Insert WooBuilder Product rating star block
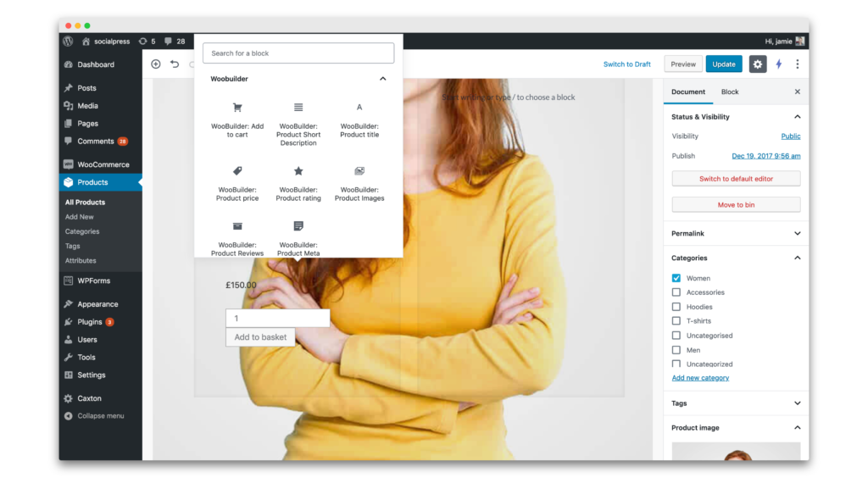The image size is (868, 478). click(298, 184)
